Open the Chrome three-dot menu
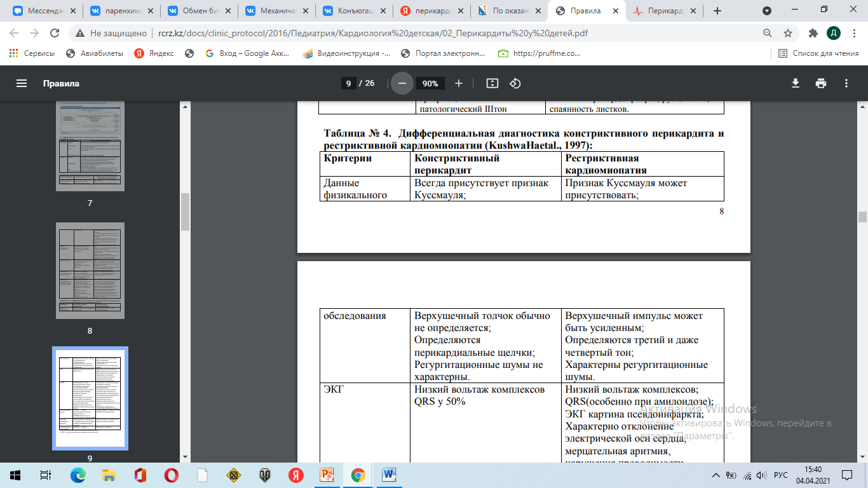 (x=853, y=33)
